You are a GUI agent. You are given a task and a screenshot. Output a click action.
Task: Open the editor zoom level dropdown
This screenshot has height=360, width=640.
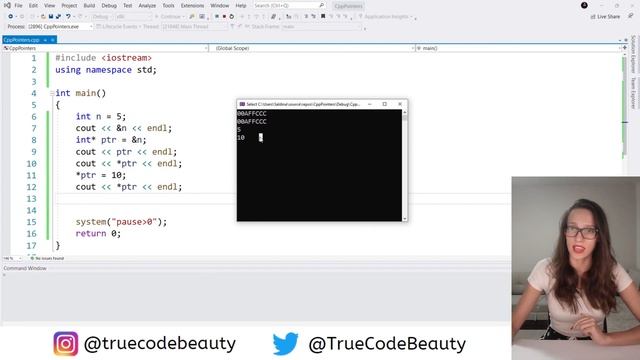click(x=12, y=258)
